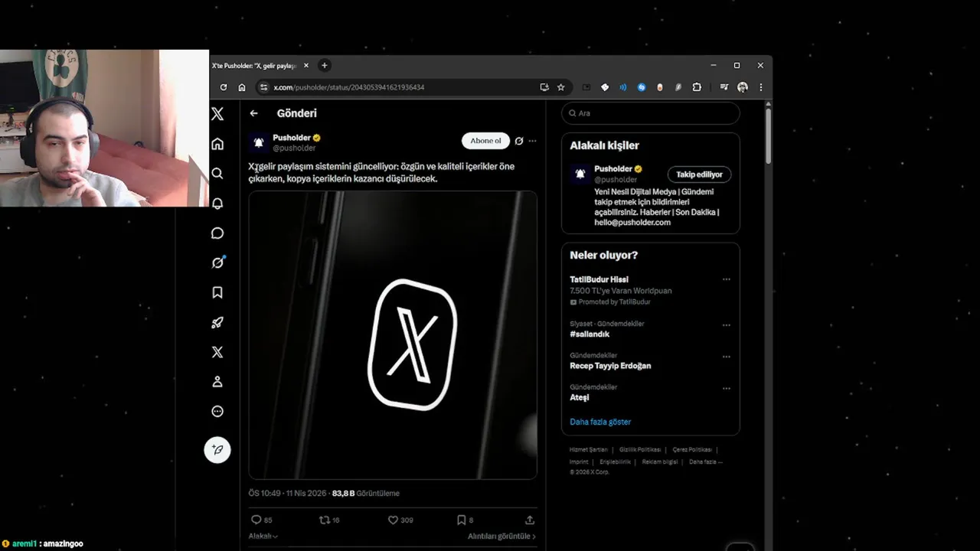Open Chrome three-dot menu
The width and height of the screenshot is (980, 551).
point(760,87)
